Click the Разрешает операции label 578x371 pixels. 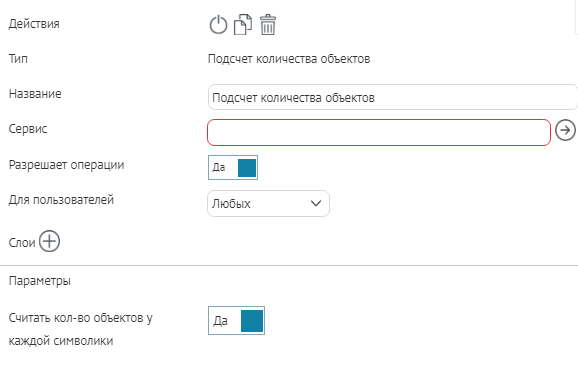coord(66,165)
